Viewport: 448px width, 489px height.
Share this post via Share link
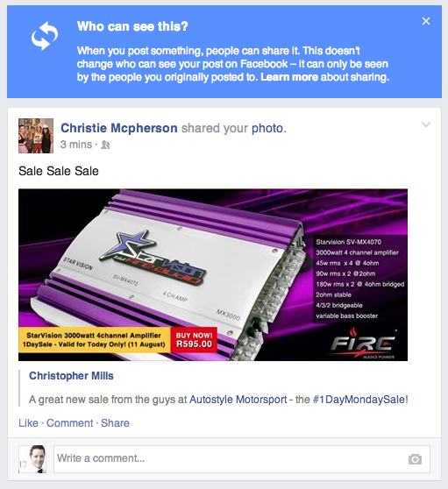[115, 423]
